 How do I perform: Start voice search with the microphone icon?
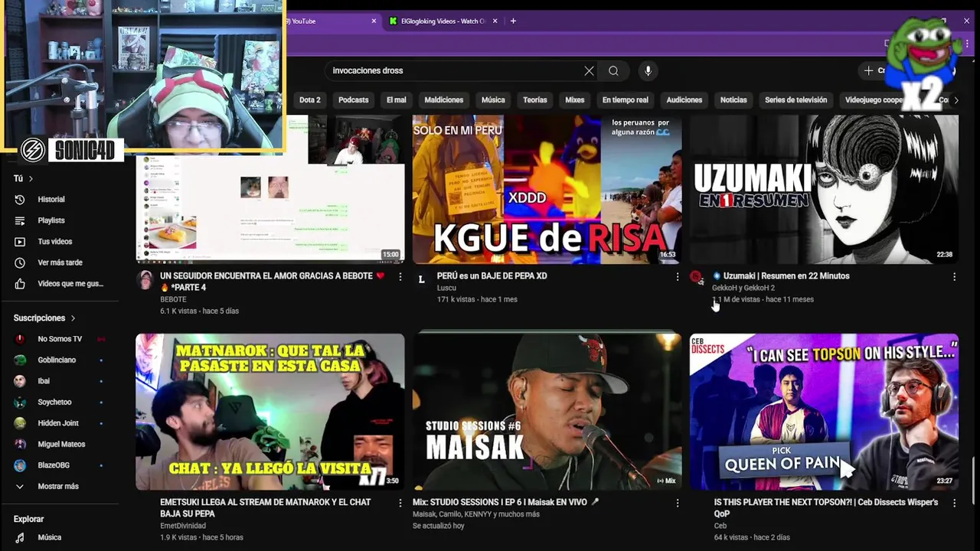pos(648,70)
